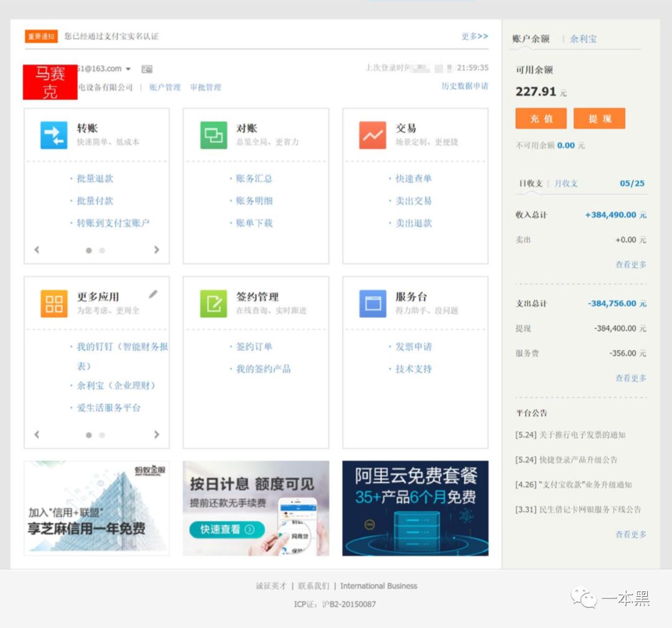672x628 pixels.
Task: Open the orange 交易 chart icon
Action: [x=373, y=135]
